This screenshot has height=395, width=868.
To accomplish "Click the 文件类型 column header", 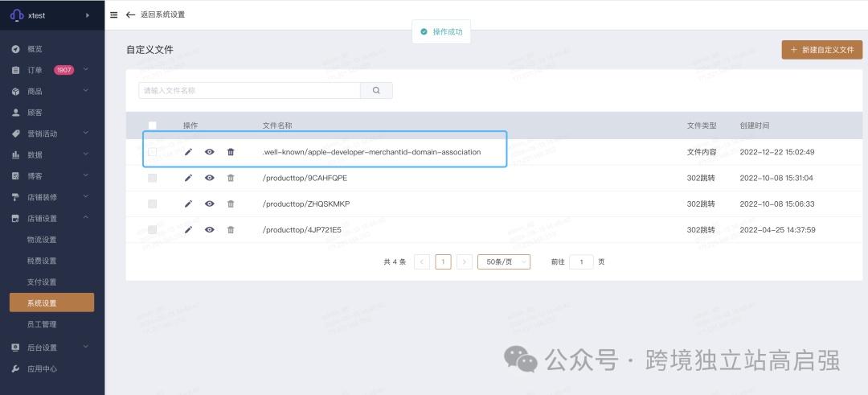I will [702, 125].
